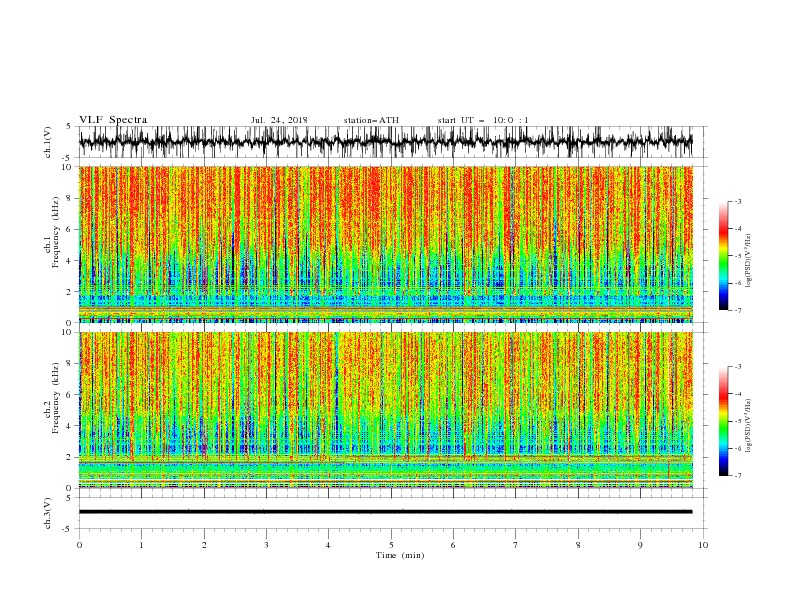
Task: Click time axis tick label "2"
Action: 204,545
